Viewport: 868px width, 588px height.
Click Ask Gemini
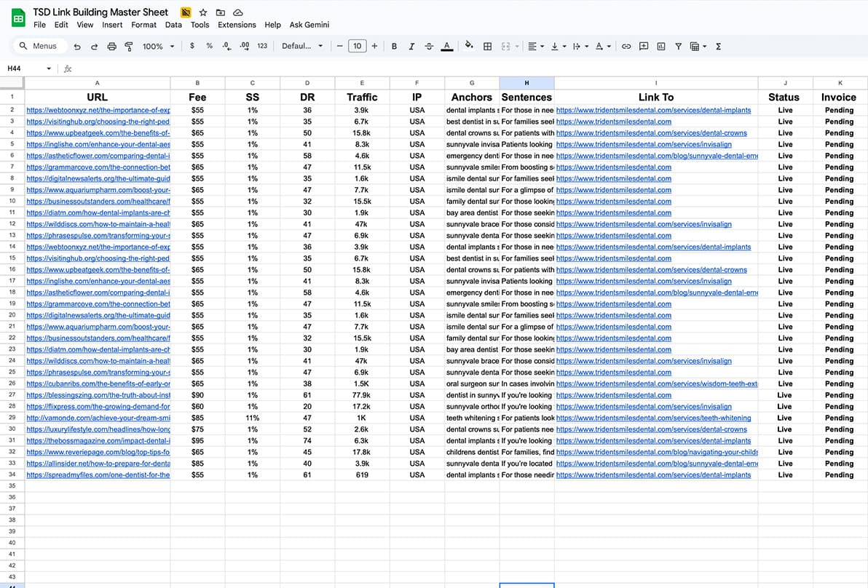(309, 25)
